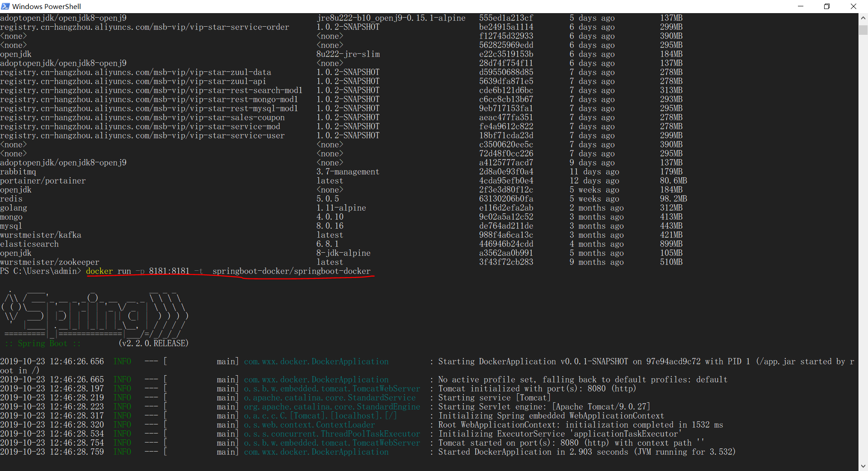The image size is (868, 471).
Task: Click the scrollbar up arrow
Action: 863,18
